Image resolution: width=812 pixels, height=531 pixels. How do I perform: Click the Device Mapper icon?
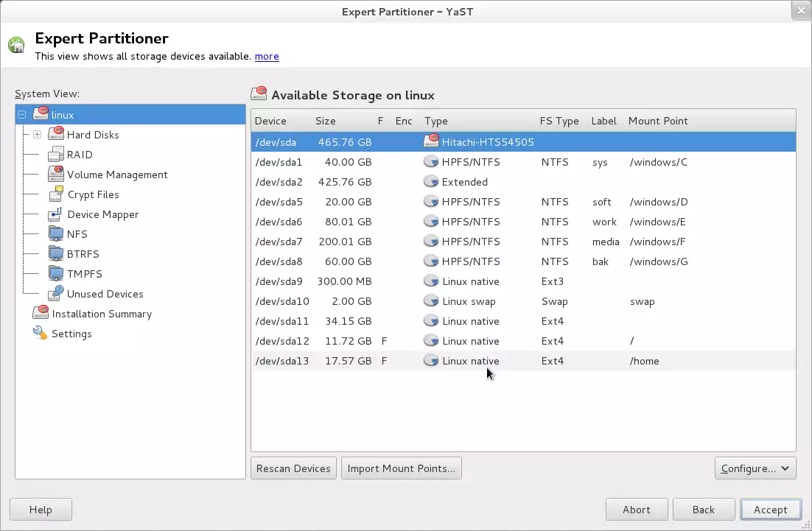point(56,214)
